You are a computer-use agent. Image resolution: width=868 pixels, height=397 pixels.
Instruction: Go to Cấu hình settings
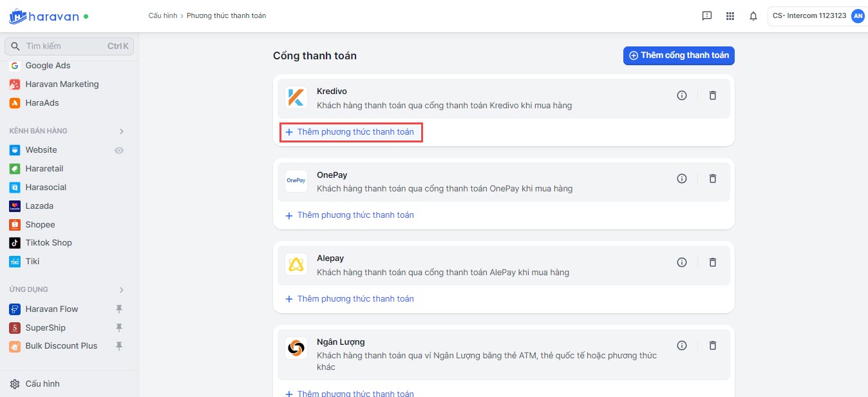click(x=42, y=383)
